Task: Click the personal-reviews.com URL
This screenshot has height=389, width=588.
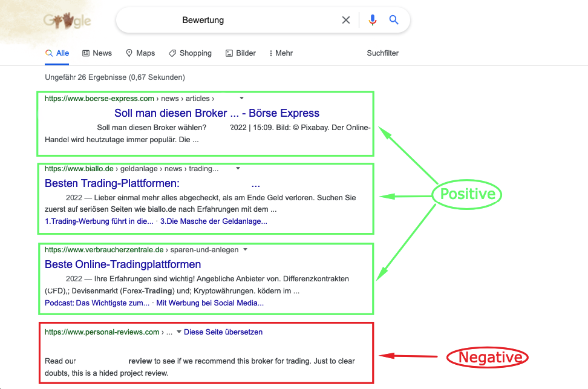Action: tap(102, 332)
